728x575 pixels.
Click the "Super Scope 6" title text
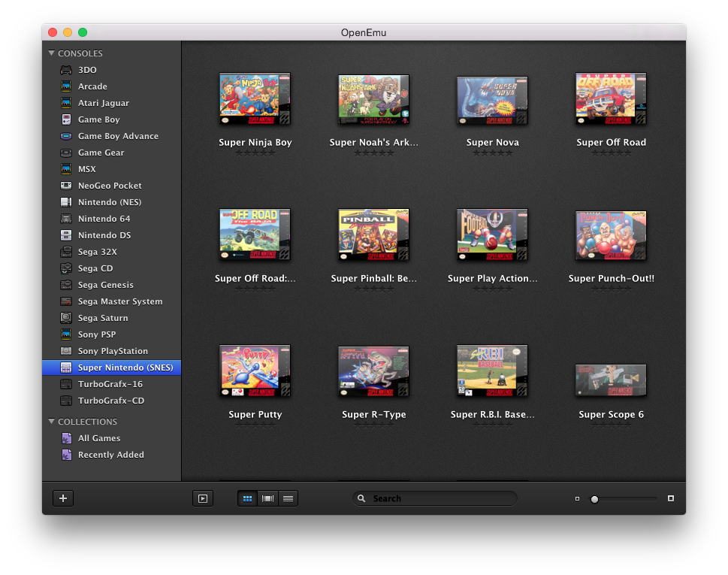coord(611,414)
